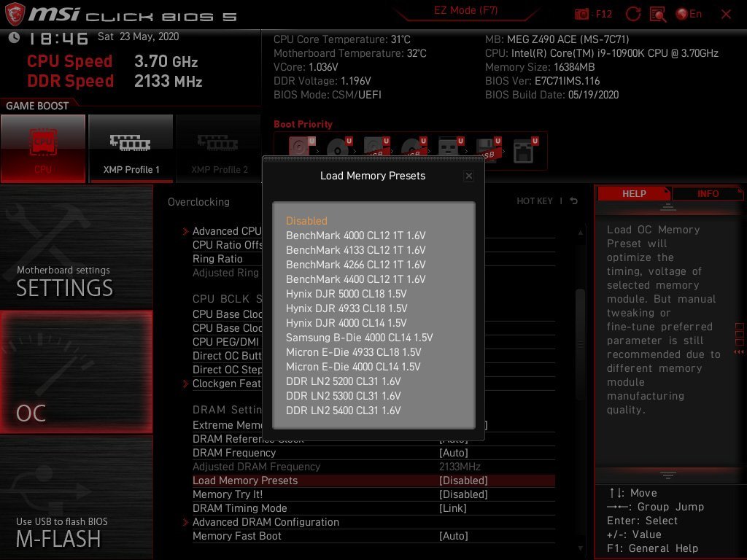Switch to EZ Mode (F7)
Image resolution: width=747 pixels, height=560 pixels.
465,10
